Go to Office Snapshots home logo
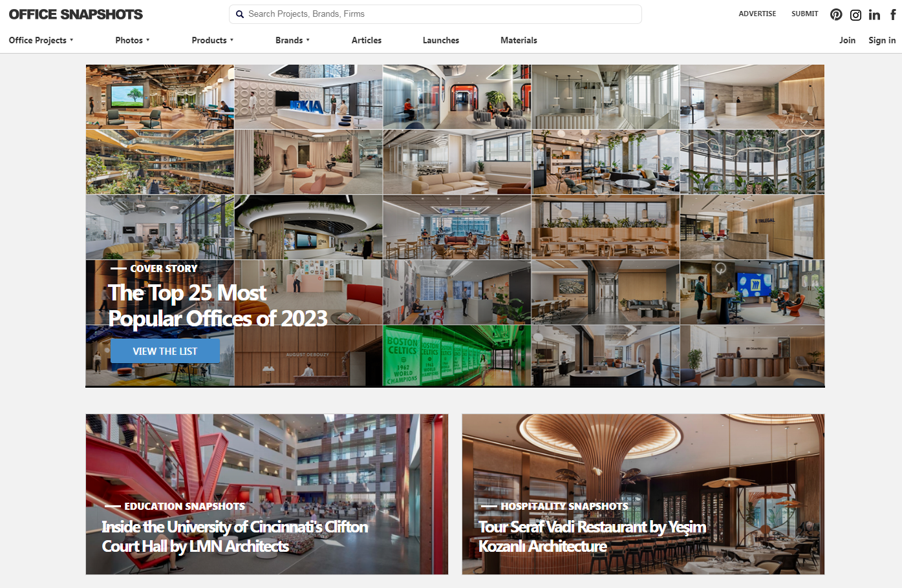This screenshot has width=902, height=588. tap(76, 14)
